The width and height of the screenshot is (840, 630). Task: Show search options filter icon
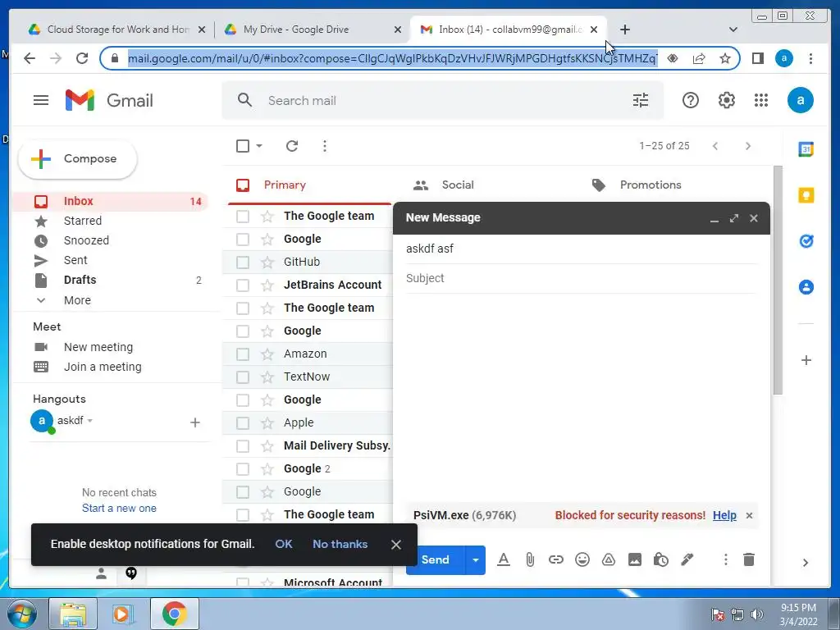[640, 100]
